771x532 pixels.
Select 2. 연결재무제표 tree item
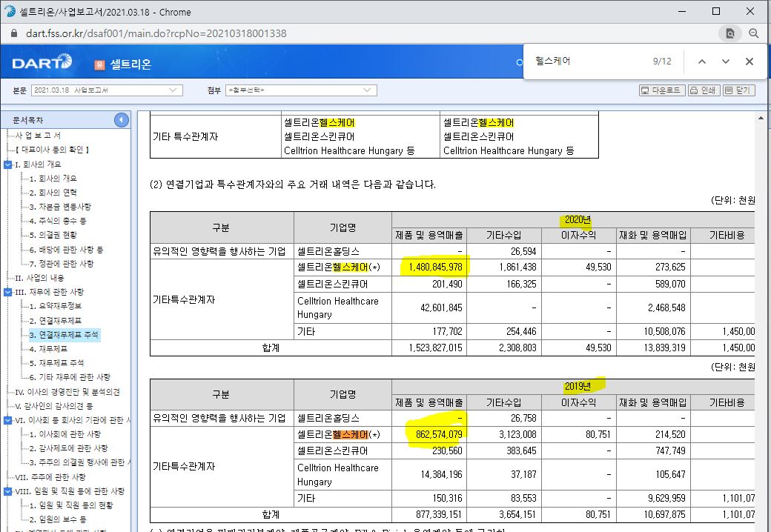(55, 321)
